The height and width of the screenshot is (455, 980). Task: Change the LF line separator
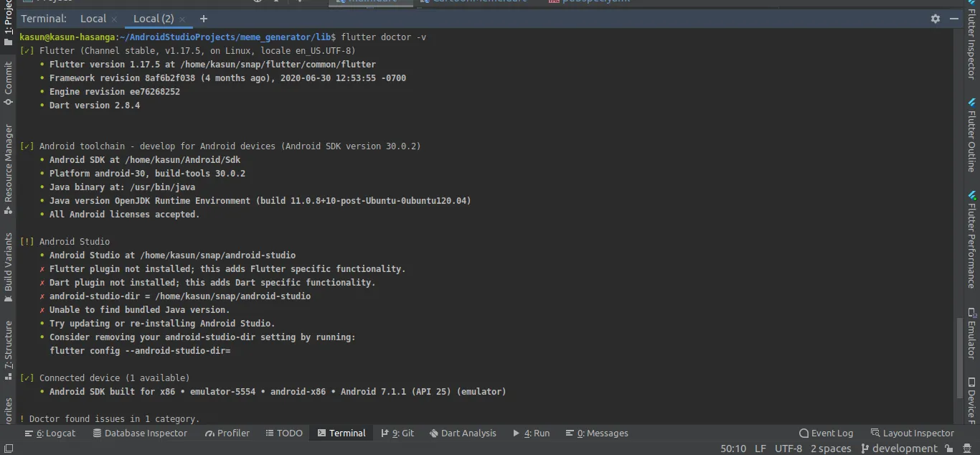point(760,449)
